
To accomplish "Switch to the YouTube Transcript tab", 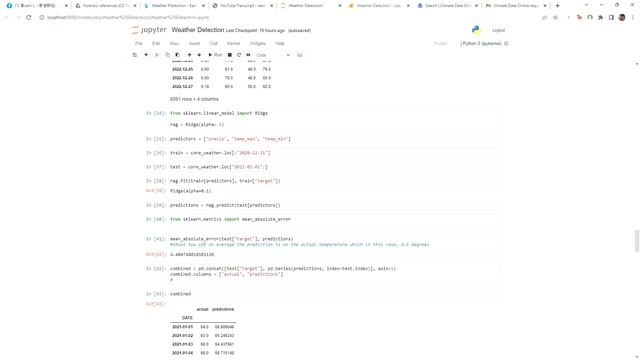I will [x=242, y=6].
